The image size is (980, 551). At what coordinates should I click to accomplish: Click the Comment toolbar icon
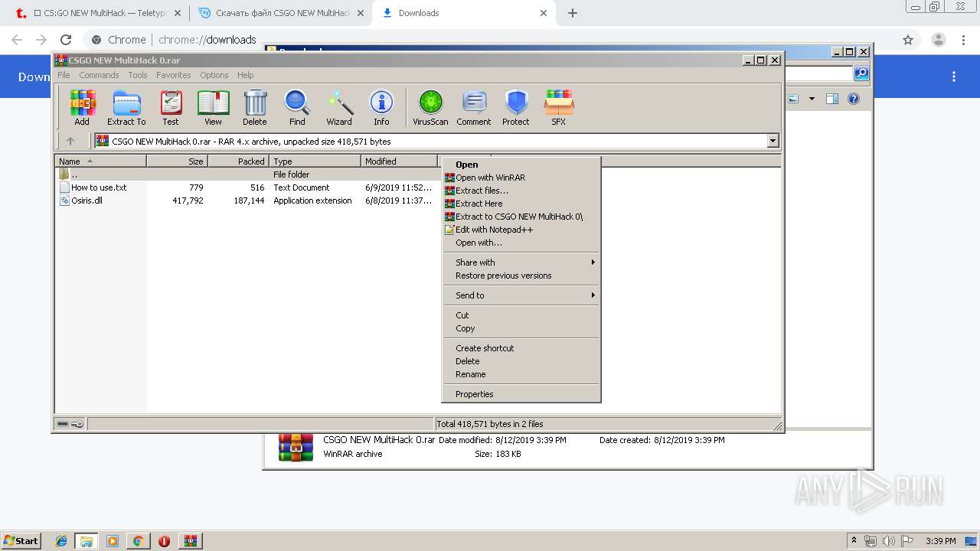[474, 107]
